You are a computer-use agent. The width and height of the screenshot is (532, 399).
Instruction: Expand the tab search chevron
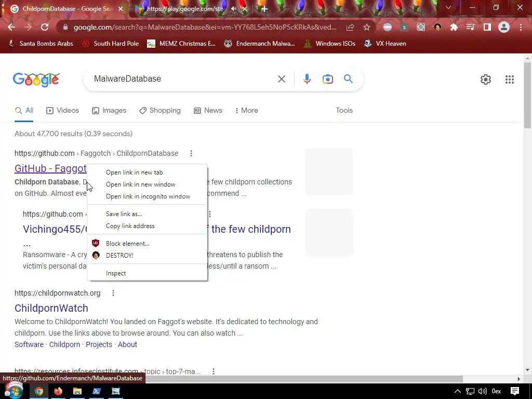click(448, 7)
